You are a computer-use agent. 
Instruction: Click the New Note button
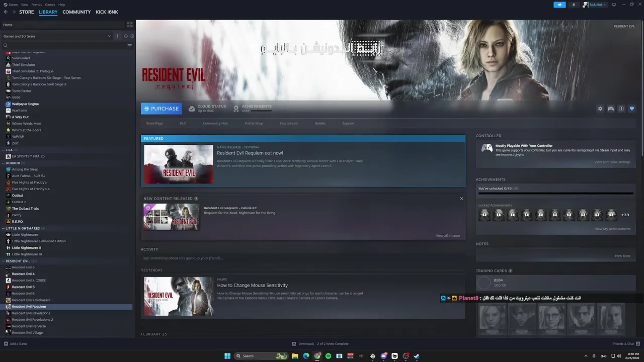[x=622, y=256]
